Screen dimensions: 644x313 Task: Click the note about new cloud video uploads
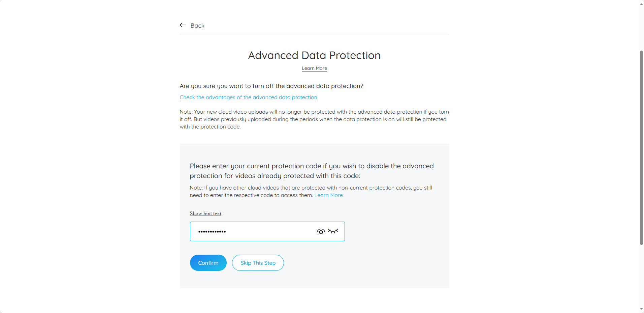(314, 119)
